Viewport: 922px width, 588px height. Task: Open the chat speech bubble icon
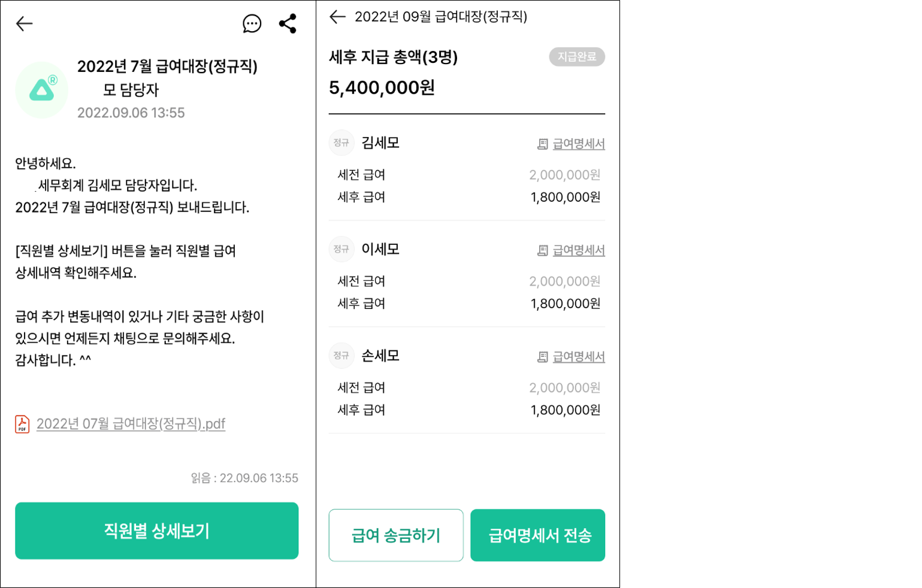252,24
